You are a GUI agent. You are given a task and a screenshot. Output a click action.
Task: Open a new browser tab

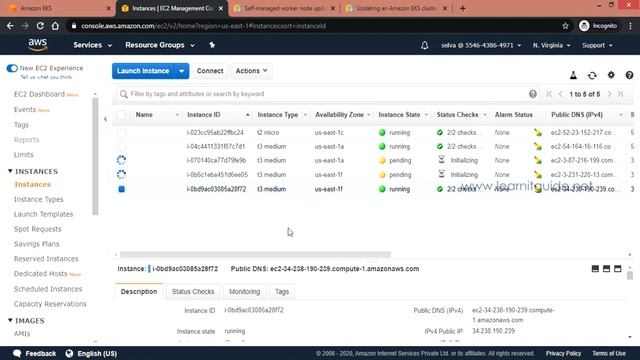pos(462,8)
